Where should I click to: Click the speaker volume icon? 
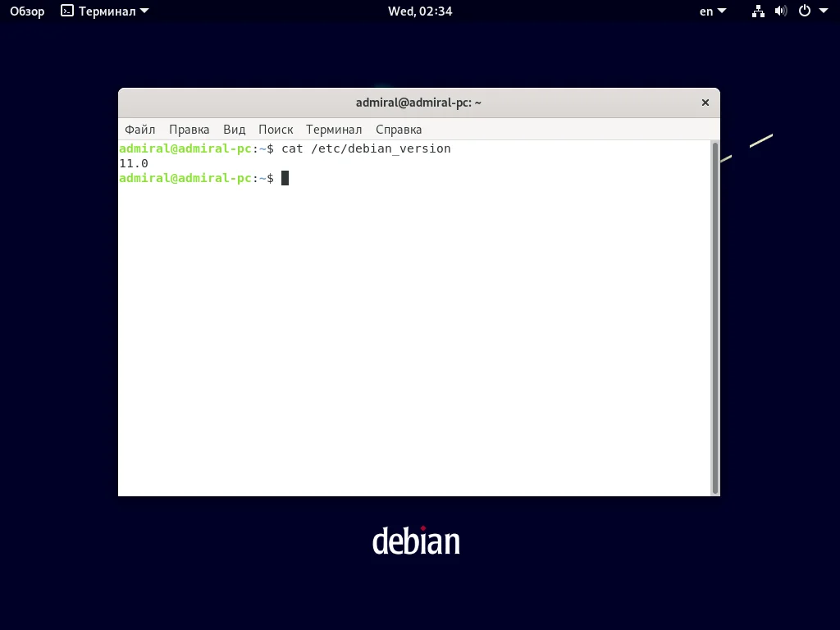[781, 11]
